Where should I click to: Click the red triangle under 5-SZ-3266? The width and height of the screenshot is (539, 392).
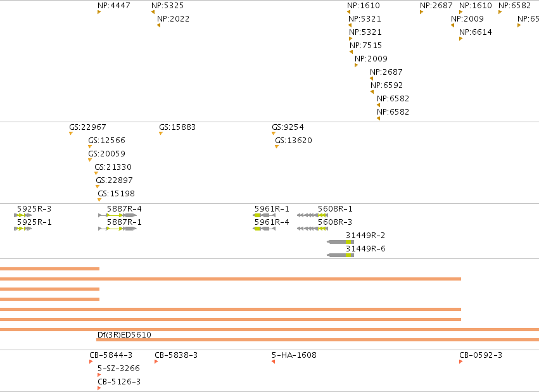(99, 375)
